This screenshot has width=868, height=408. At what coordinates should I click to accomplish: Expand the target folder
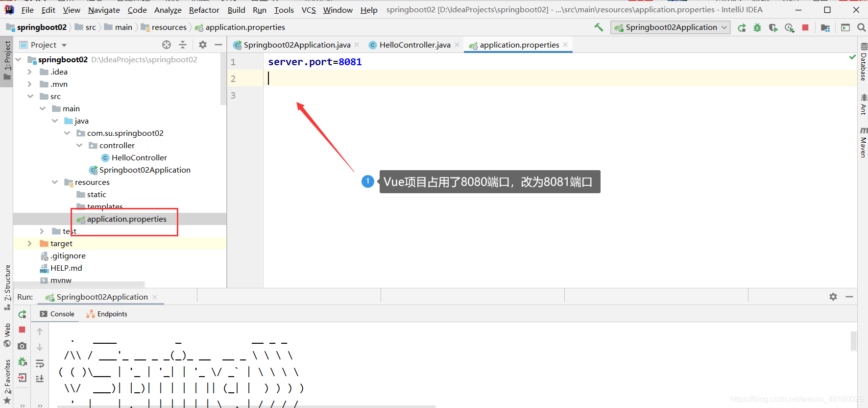coord(29,243)
